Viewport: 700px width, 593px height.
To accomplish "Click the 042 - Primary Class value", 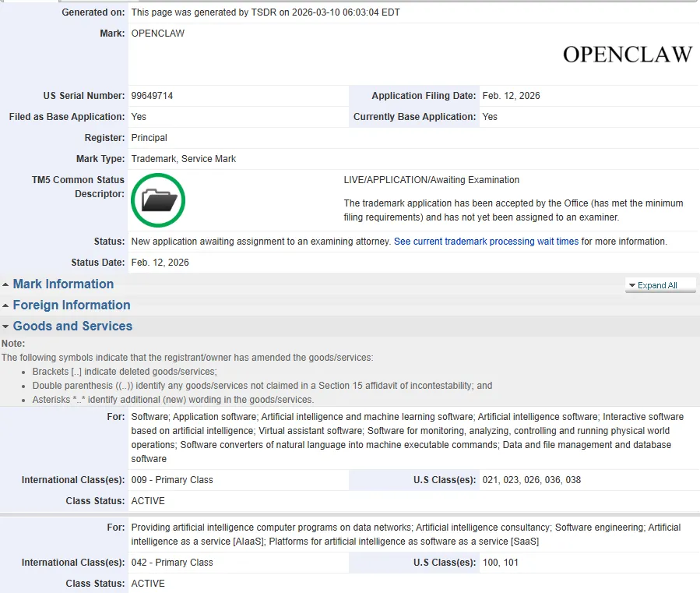I will pyautogui.click(x=172, y=563).
